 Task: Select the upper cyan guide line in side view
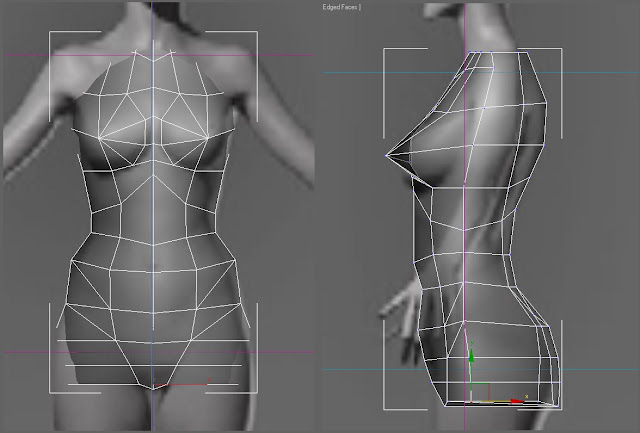(x=480, y=73)
